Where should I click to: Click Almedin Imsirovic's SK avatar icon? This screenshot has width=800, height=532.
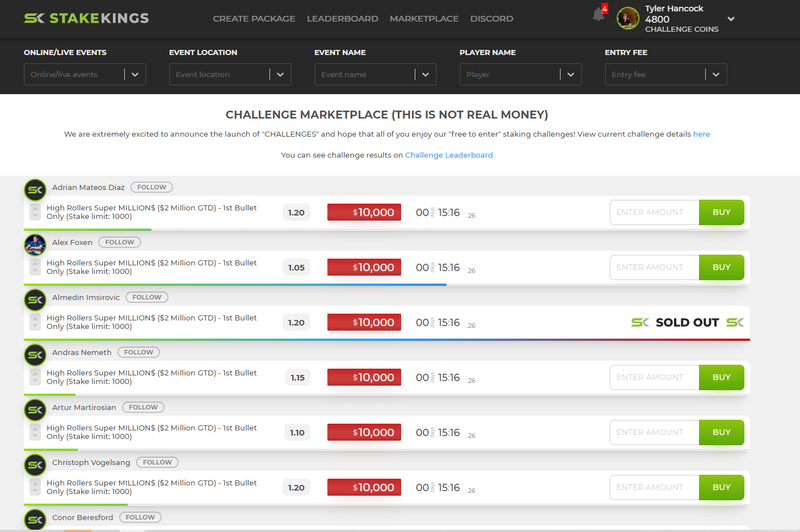(35, 300)
